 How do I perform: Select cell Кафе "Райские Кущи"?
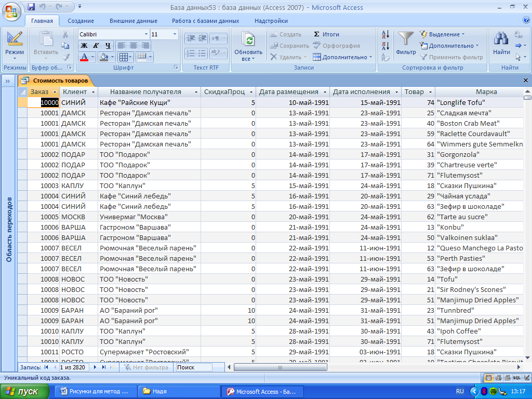tap(149, 102)
